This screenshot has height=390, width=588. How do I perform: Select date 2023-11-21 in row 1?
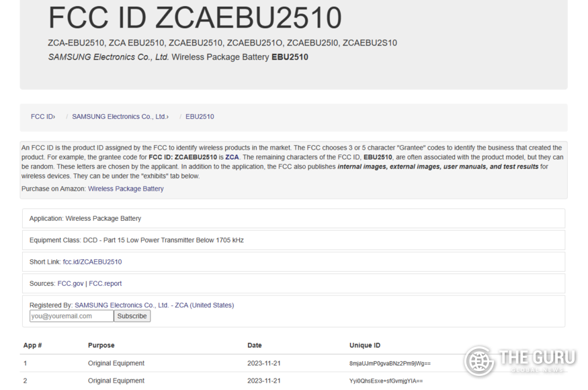pyautogui.click(x=264, y=363)
